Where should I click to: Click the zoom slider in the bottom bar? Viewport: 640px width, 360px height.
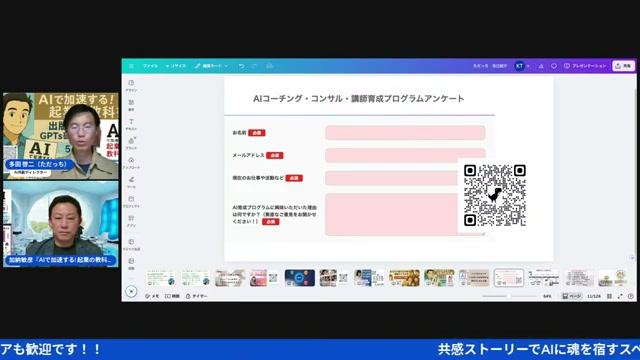click(x=509, y=296)
